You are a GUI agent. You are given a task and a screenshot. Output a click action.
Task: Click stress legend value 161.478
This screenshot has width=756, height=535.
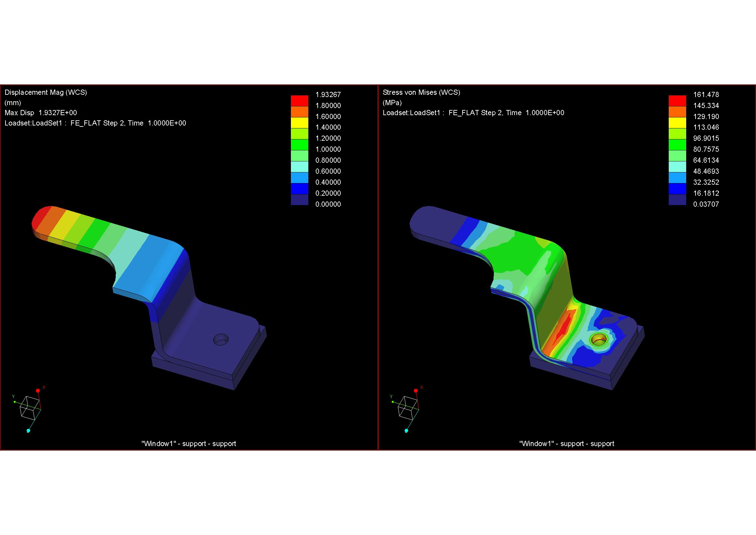coord(706,94)
